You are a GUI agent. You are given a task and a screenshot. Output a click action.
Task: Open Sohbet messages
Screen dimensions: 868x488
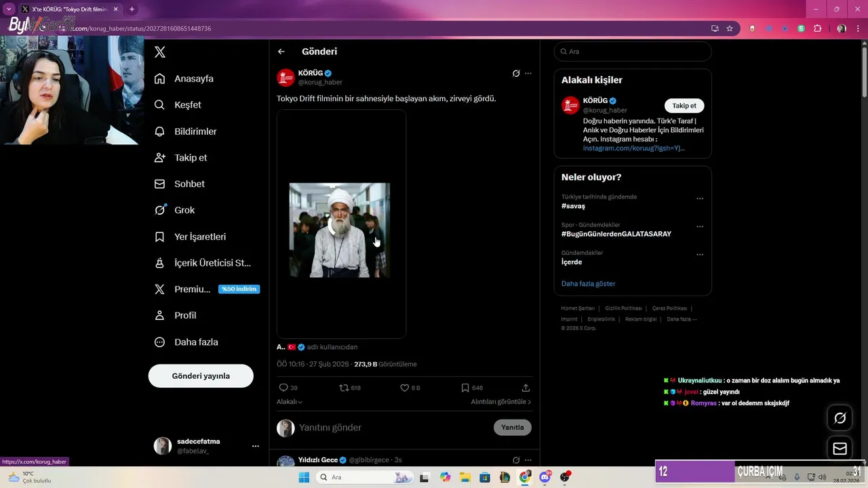(180, 184)
